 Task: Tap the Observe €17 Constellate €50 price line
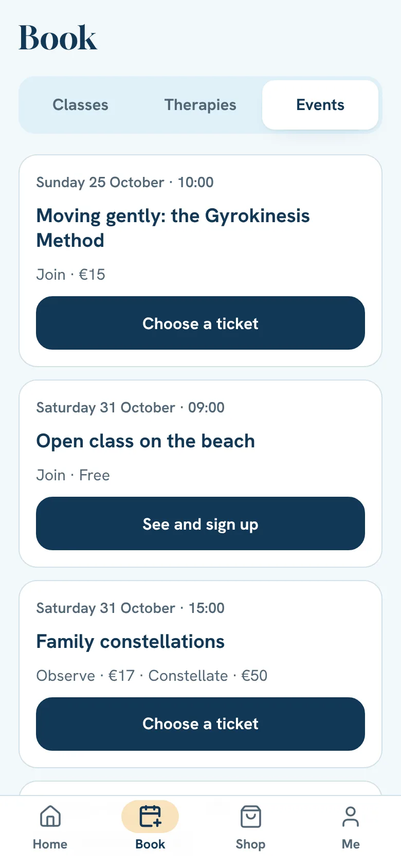point(152,675)
